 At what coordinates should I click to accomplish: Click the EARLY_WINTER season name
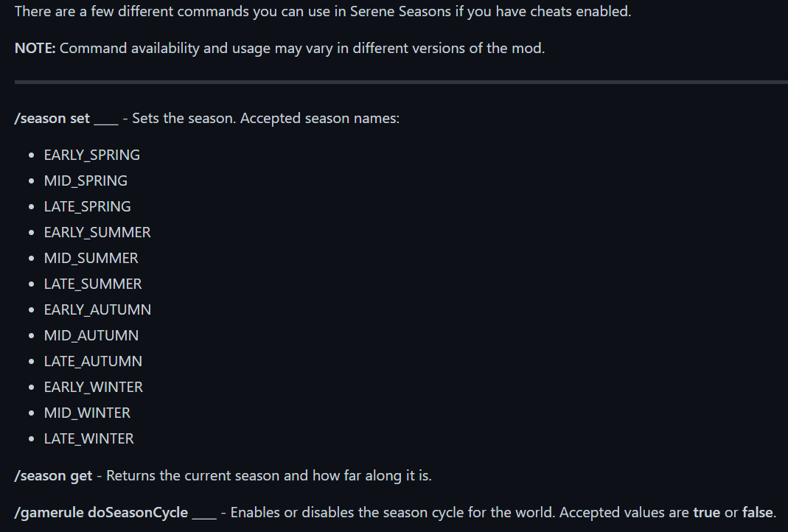point(94,387)
